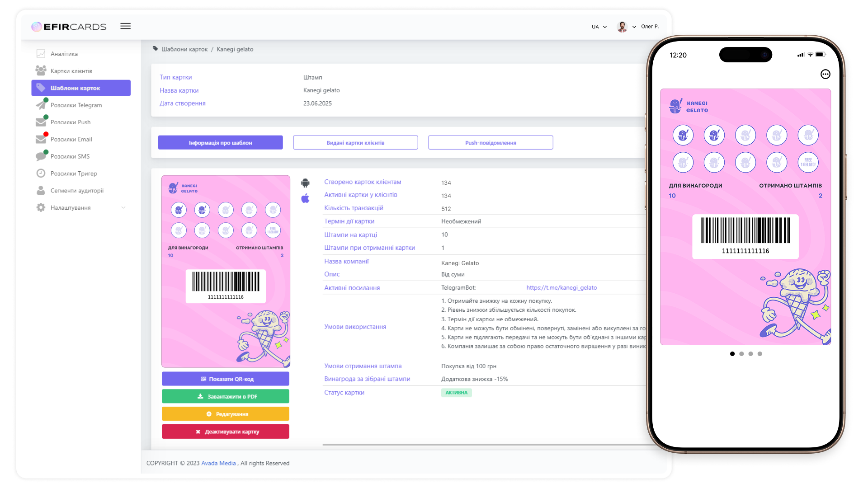Click the Налаштування gear icon
The image size is (868, 488).
coord(41,207)
